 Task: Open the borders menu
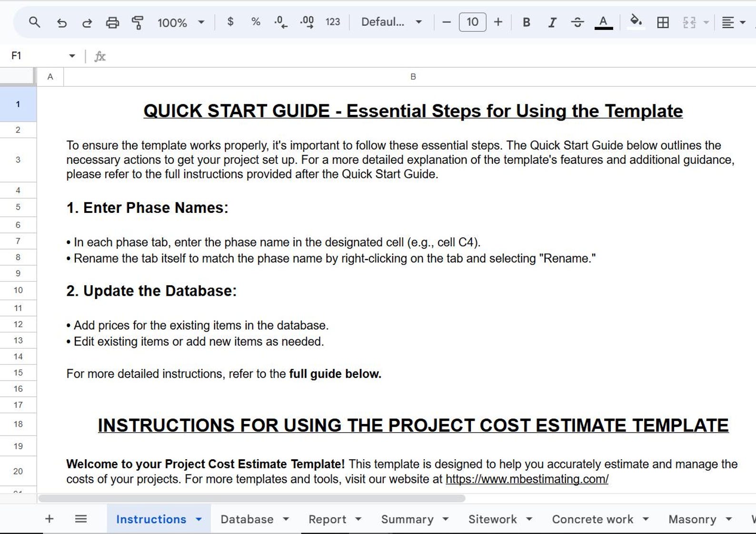663,22
